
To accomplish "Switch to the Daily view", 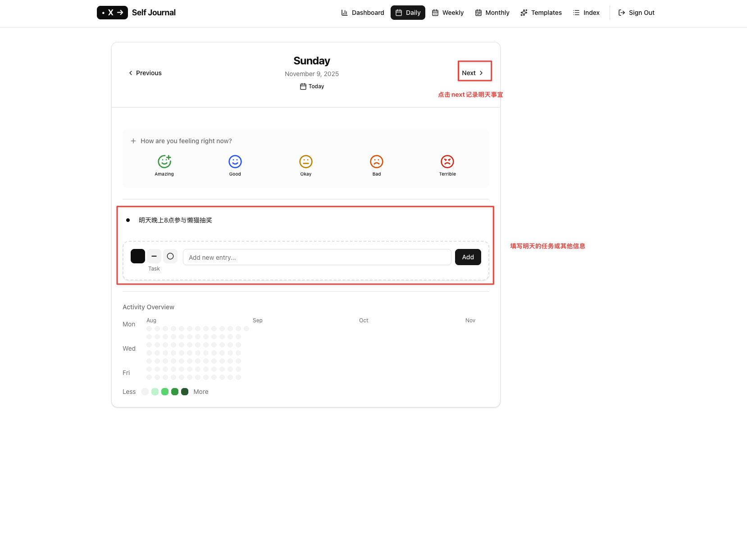I will 408,13.
